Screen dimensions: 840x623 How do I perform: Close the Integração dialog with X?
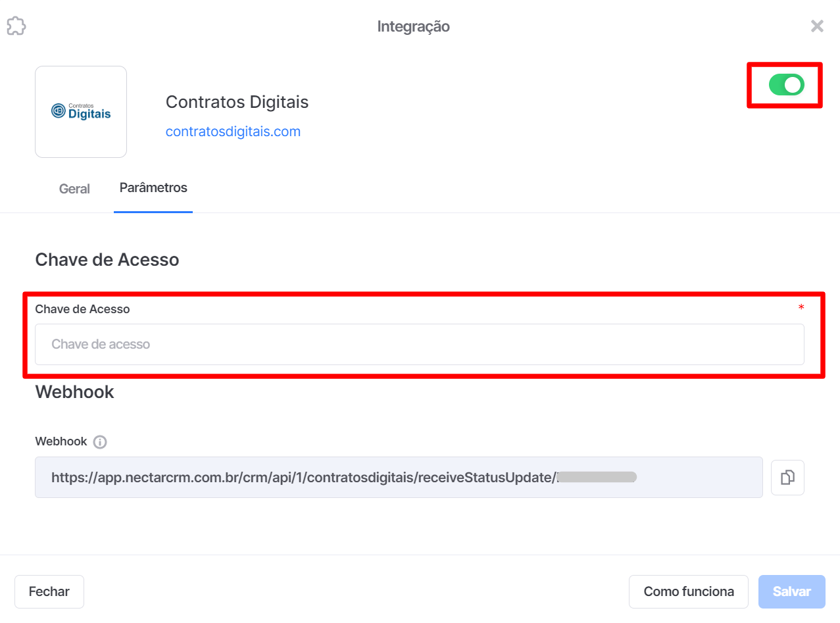tap(817, 26)
